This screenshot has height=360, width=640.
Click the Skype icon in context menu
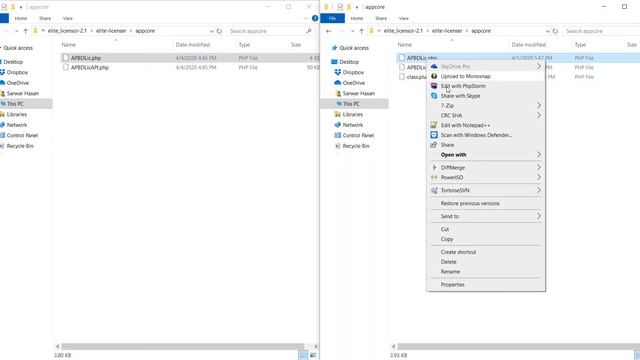[434, 96]
